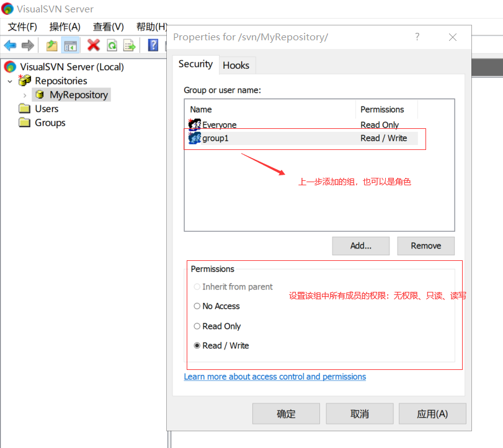The image size is (503, 448).
Task: Open the 文件(F) menu
Action: (x=22, y=27)
